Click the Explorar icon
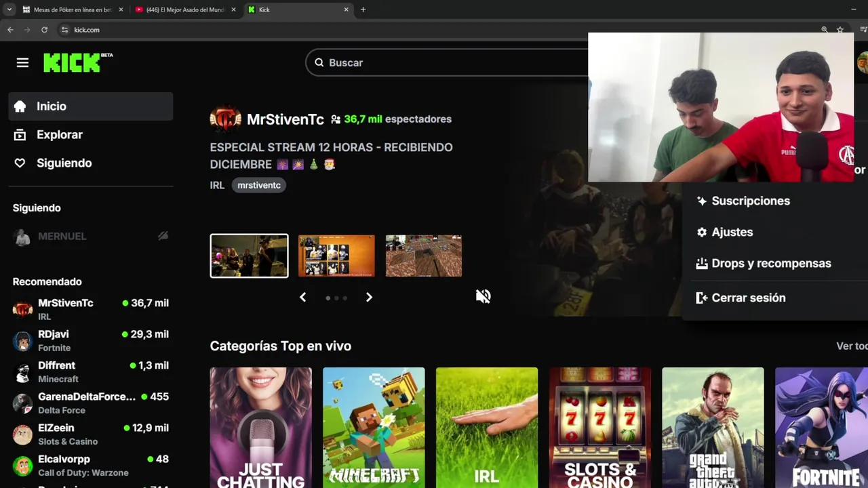The height and width of the screenshot is (488, 868). click(x=20, y=135)
